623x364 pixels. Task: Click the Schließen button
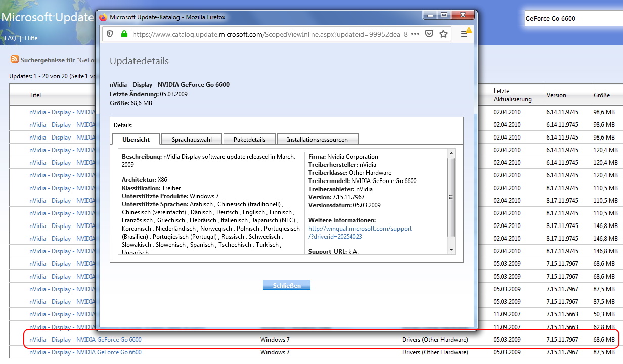pos(287,285)
